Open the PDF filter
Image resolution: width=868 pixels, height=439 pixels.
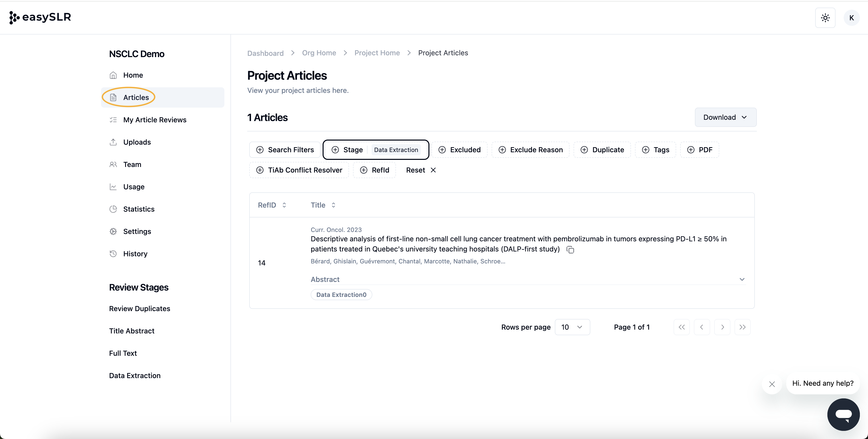coord(699,150)
